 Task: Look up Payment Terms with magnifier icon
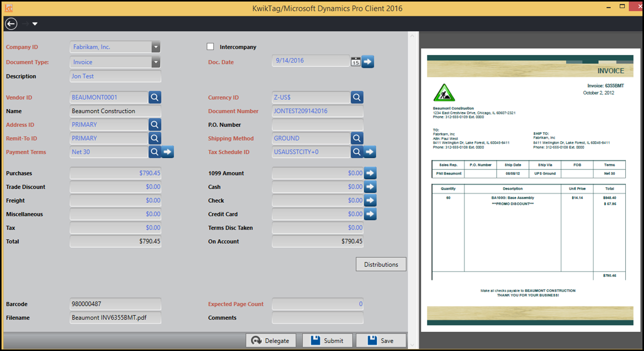tap(155, 152)
